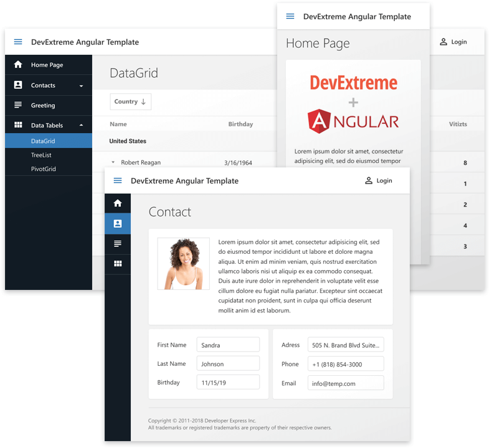Click the Adress field with 505 N. Brand

click(x=346, y=345)
